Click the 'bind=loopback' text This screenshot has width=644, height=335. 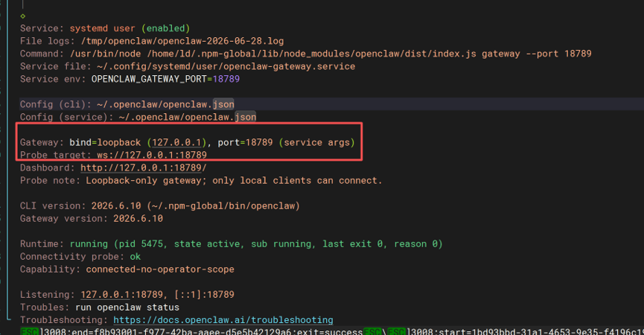105,142
